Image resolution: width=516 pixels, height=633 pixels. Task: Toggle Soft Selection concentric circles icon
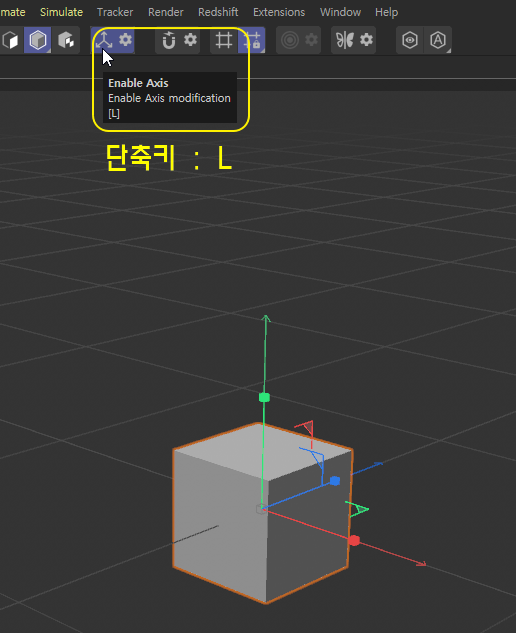coord(289,40)
